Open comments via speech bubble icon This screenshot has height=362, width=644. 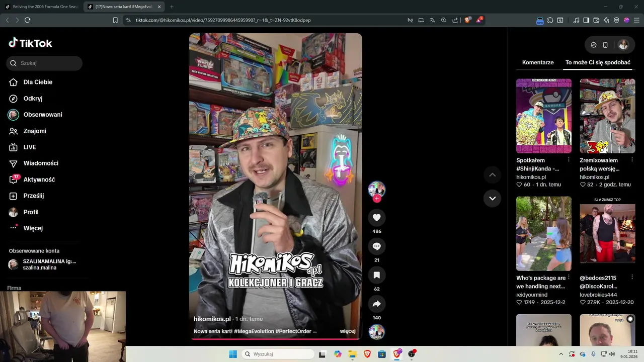(x=377, y=246)
